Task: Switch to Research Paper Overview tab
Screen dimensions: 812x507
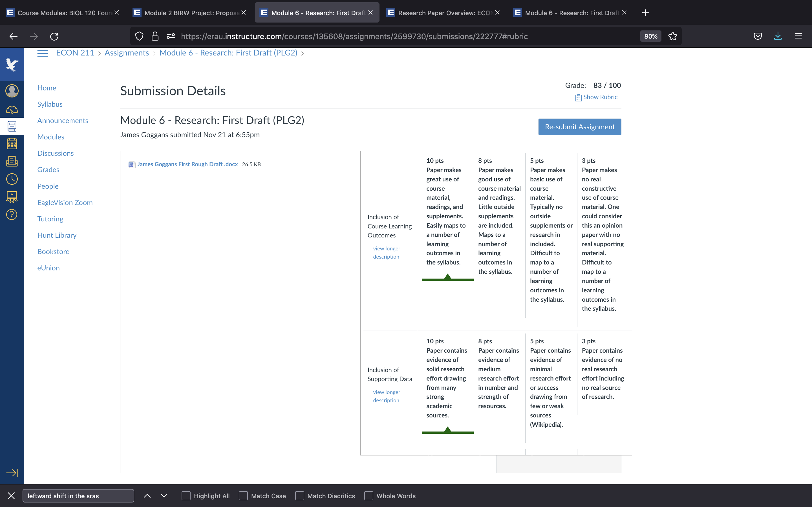Action: pos(443,13)
